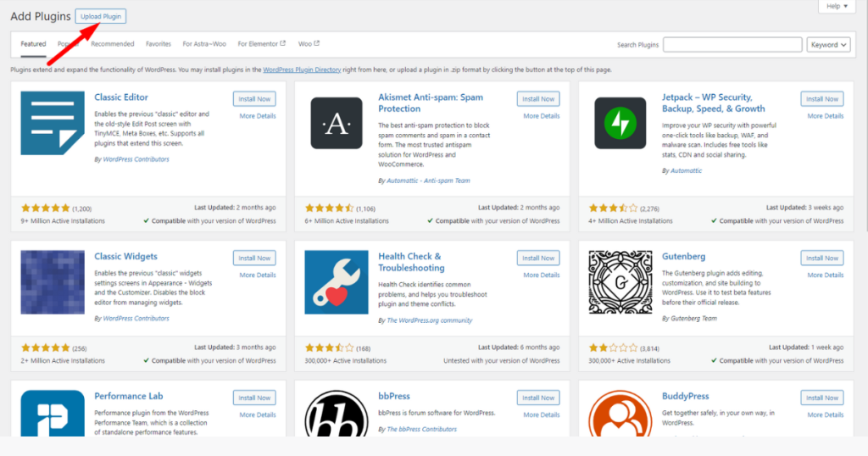Select the Featured tab
This screenshot has width=868, height=456.
[x=33, y=44]
